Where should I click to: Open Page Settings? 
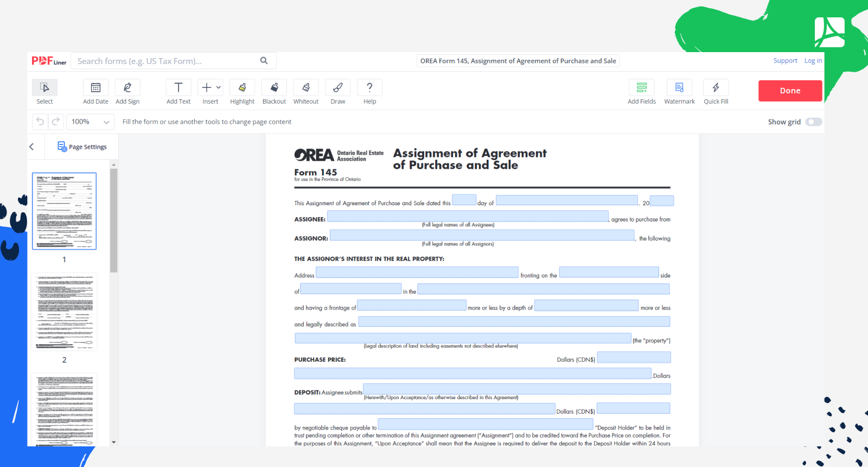click(82, 147)
